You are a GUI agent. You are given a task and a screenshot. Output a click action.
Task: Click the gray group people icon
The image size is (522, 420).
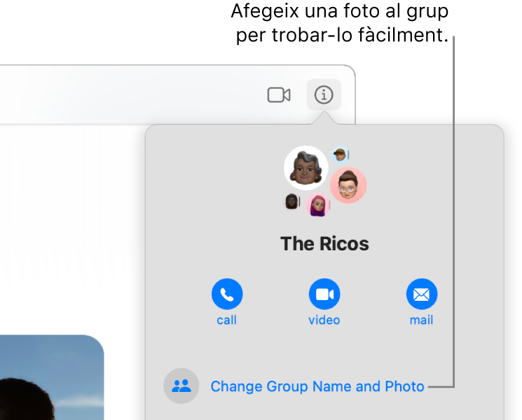click(181, 386)
